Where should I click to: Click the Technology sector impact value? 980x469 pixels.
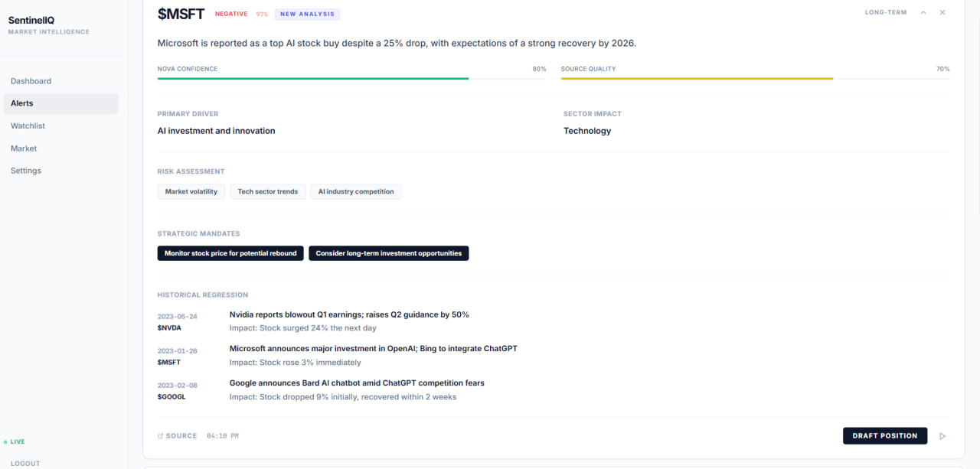[x=587, y=131]
